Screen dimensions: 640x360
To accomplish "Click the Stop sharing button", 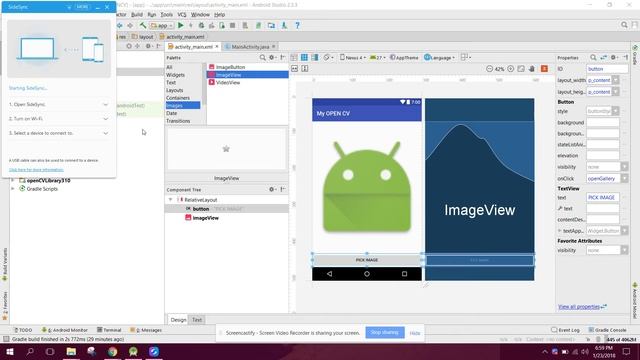I will [385, 333].
